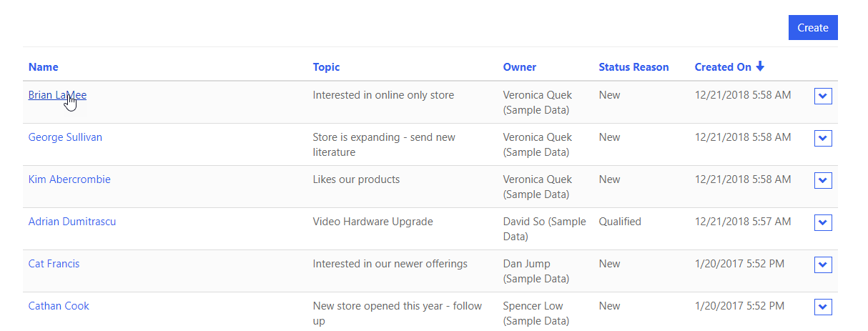Image resolution: width=868 pixels, height=331 pixels.
Task: Open the Adrian Dumitrascu lead
Action: click(x=71, y=222)
